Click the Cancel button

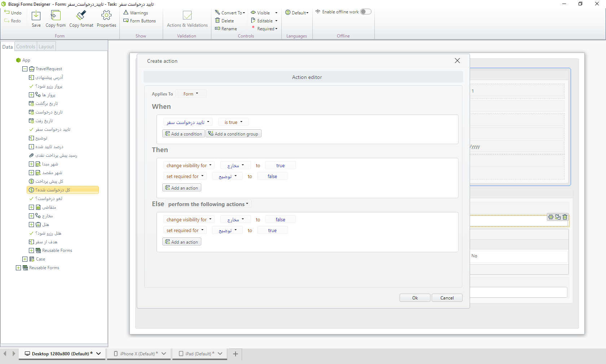click(x=447, y=298)
